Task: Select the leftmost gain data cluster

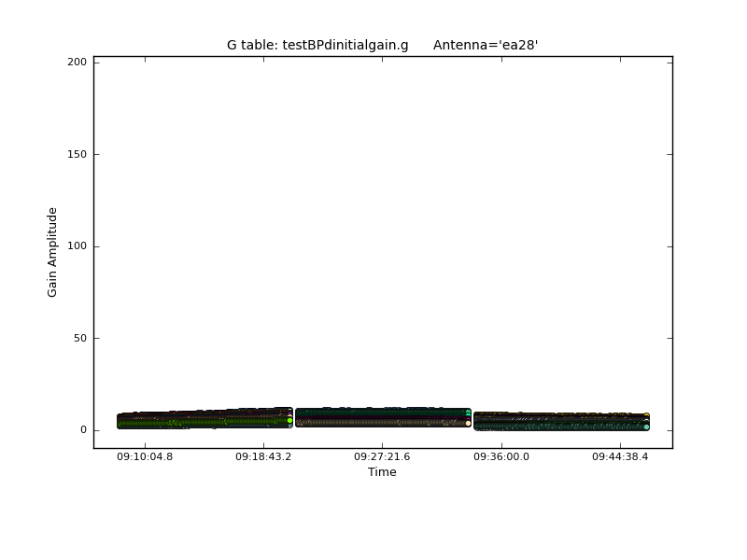Action: [x=204, y=418]
